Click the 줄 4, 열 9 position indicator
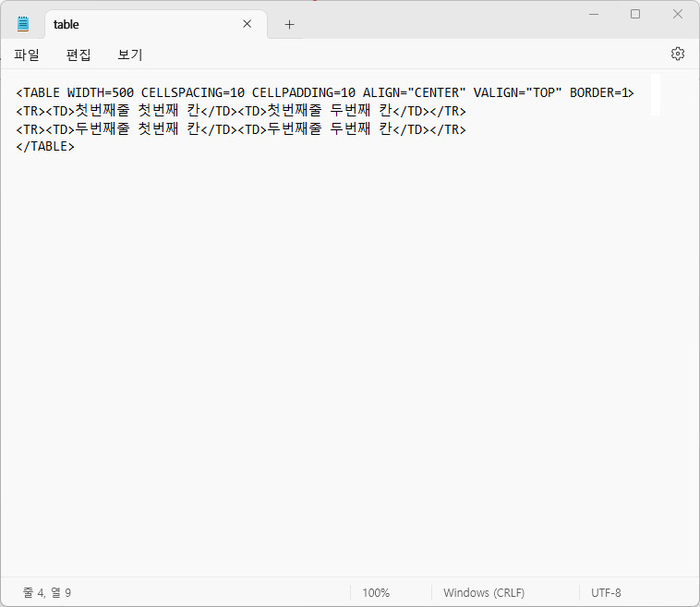This screenshot has width=700, height=607. pyautogui.click(x=47, y=593)
